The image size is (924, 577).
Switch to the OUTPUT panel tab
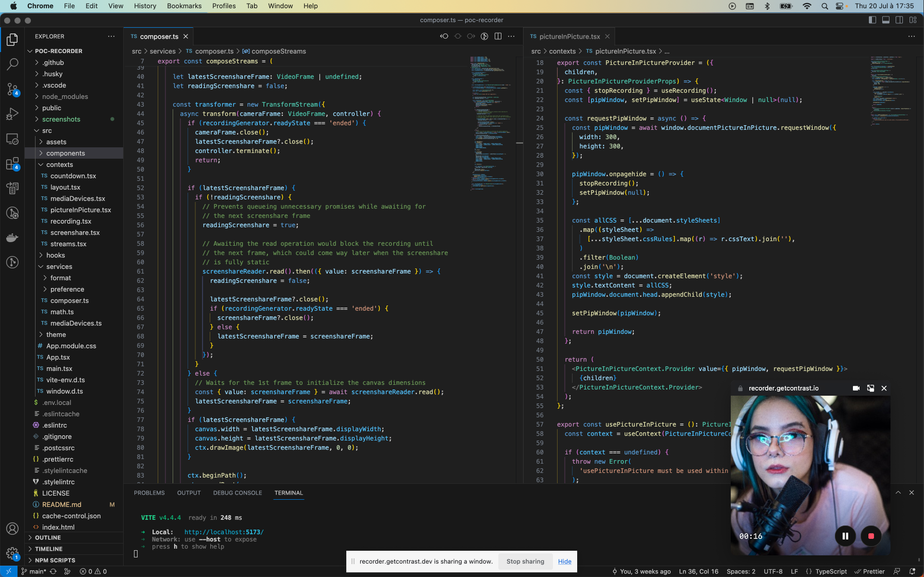pyautogui.click(x=189, y=493)
